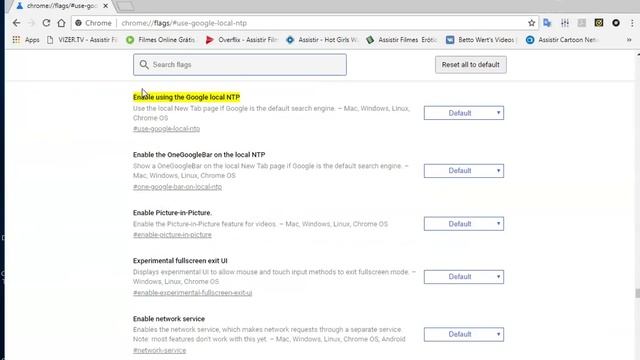The height and width of the screenshot is (360, 640).
Task: Click the page vertical scrollbar thumb
Action: click(x=637, y=293)
